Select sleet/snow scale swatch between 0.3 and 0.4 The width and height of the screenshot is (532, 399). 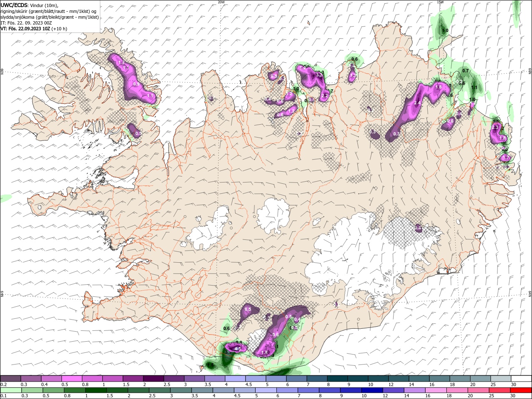pos(31,378)
